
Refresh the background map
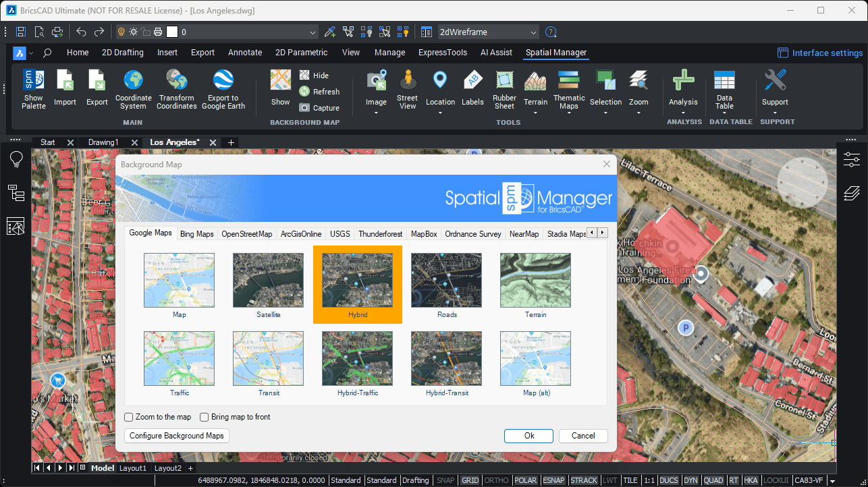tap(319, 92)
